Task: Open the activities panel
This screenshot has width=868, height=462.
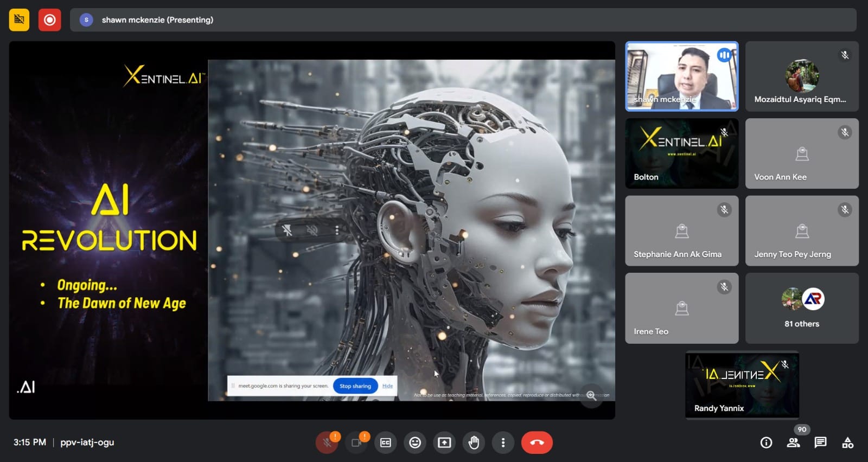Action: pos(847,443)
